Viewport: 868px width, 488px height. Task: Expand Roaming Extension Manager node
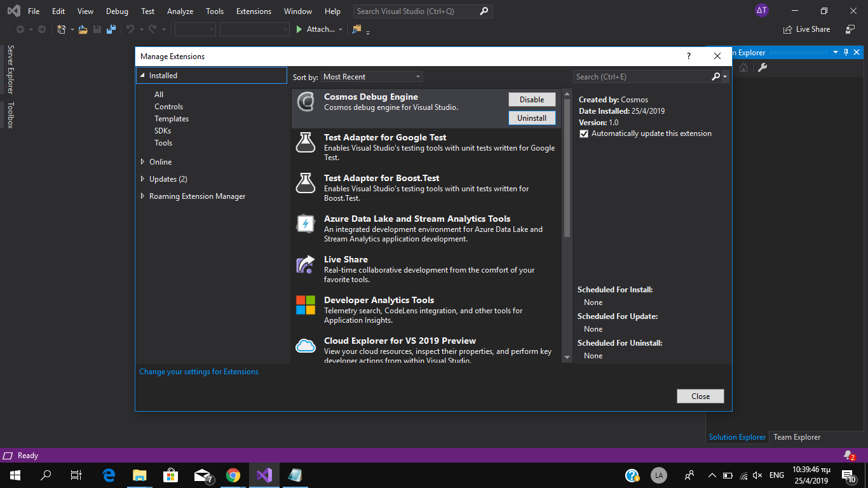(x=143, y=196)
